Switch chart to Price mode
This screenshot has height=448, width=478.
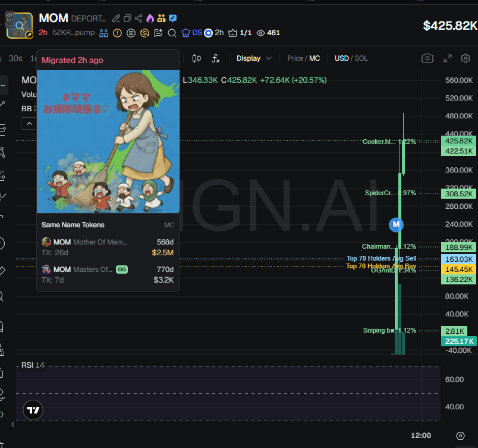[295, 58]
